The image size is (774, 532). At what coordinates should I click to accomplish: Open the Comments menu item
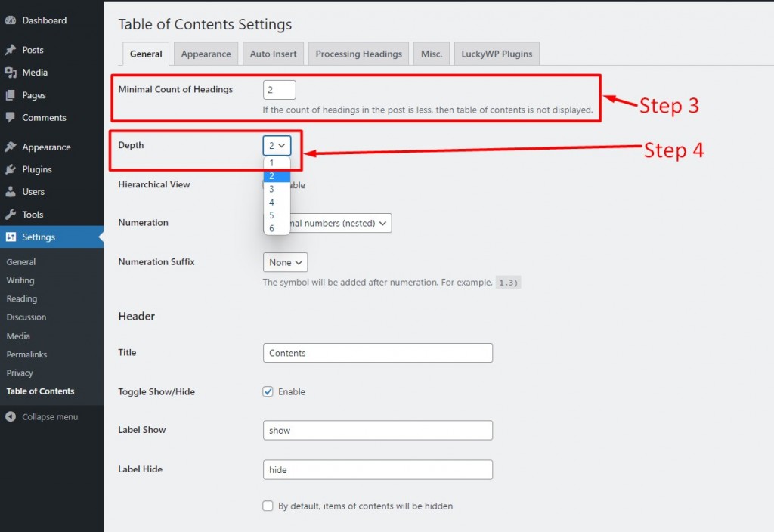click(44, 117)
